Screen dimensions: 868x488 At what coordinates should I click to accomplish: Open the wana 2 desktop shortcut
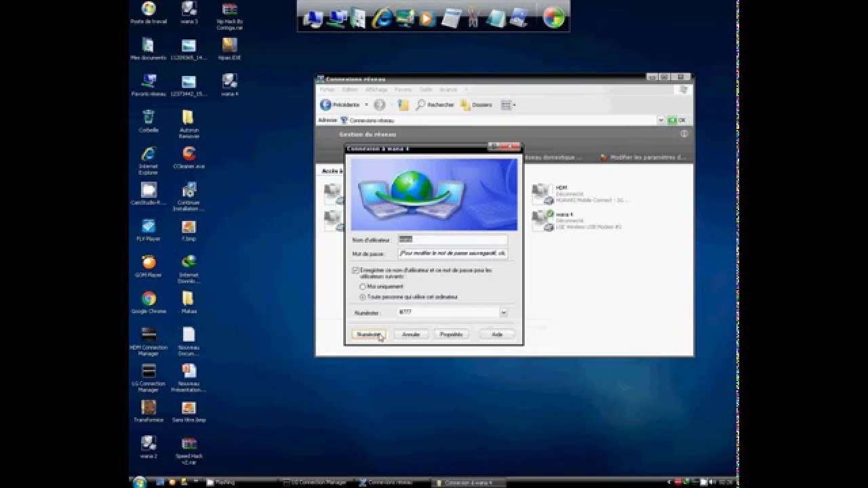[x=149, y=448]
